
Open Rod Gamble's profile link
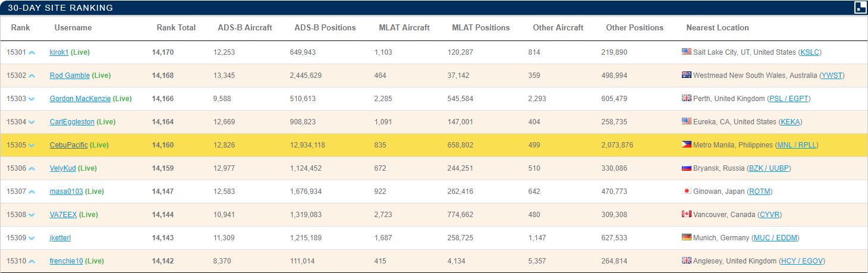[70, 76]
